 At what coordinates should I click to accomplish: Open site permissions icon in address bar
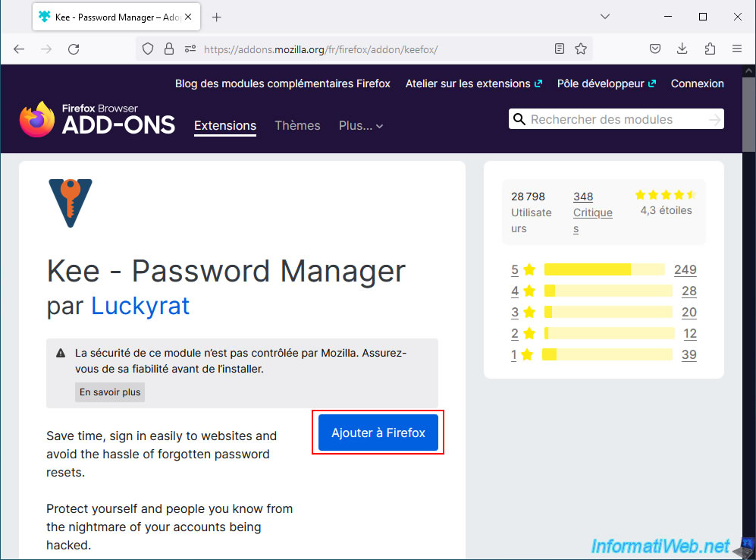(190, 49)
